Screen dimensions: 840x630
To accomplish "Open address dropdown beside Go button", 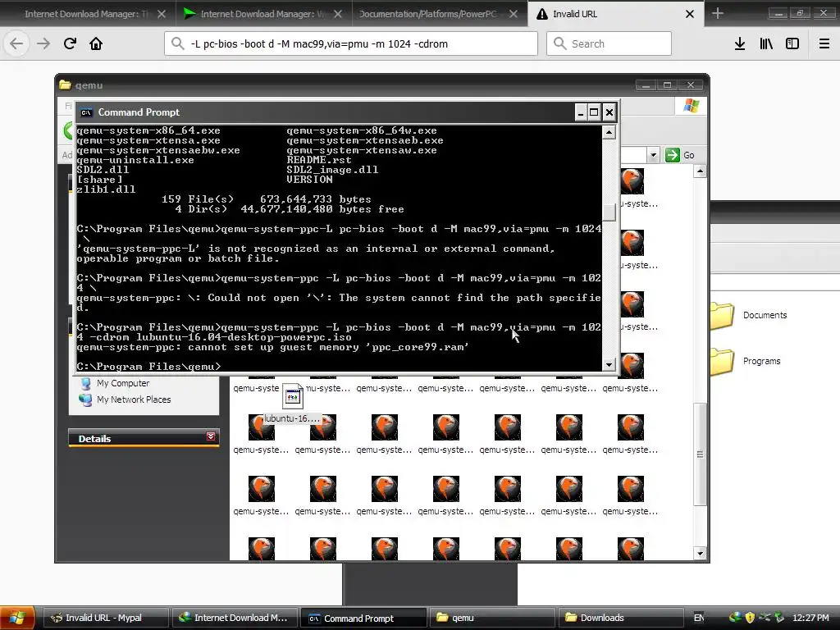I will (653, 155).
